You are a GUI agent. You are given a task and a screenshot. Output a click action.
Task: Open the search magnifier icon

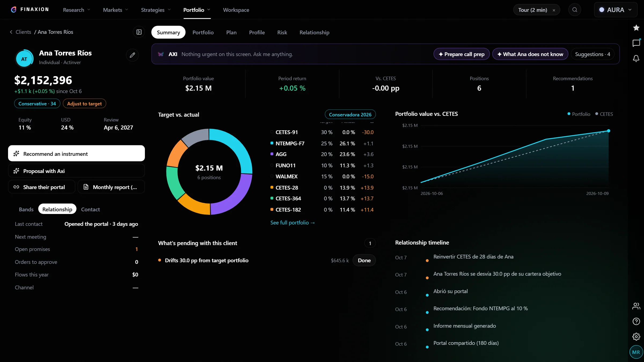pos(575,10)
